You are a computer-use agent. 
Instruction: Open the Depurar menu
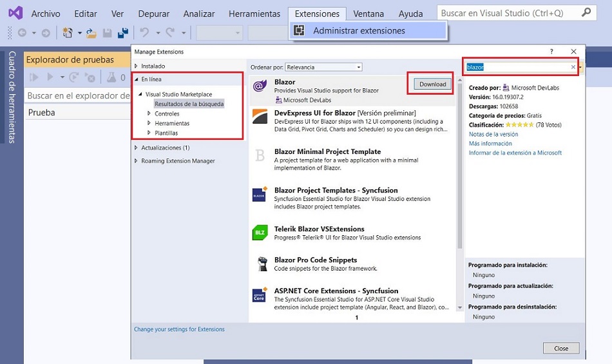tap(154, 14)
